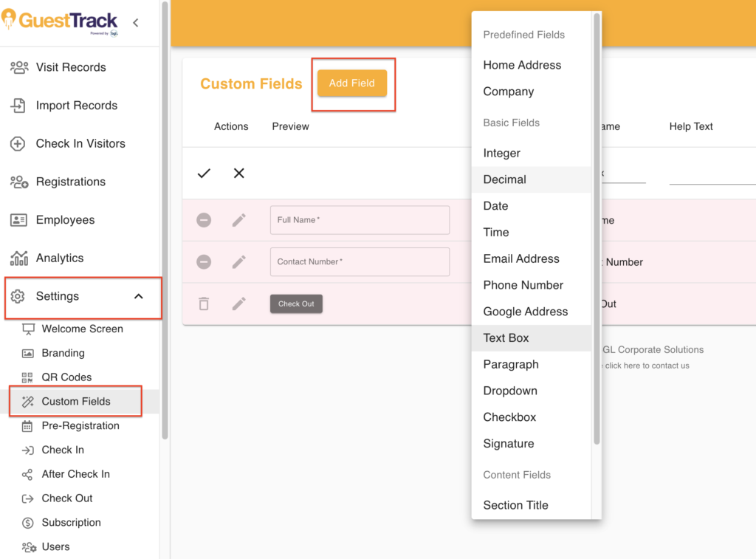Select Check In Visitors in the sidebar
The width and height of the screenshot is (756, 559).
[80, 143]
